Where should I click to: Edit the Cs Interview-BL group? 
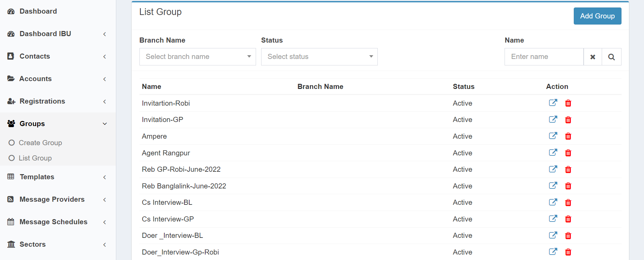pos(553,202)
